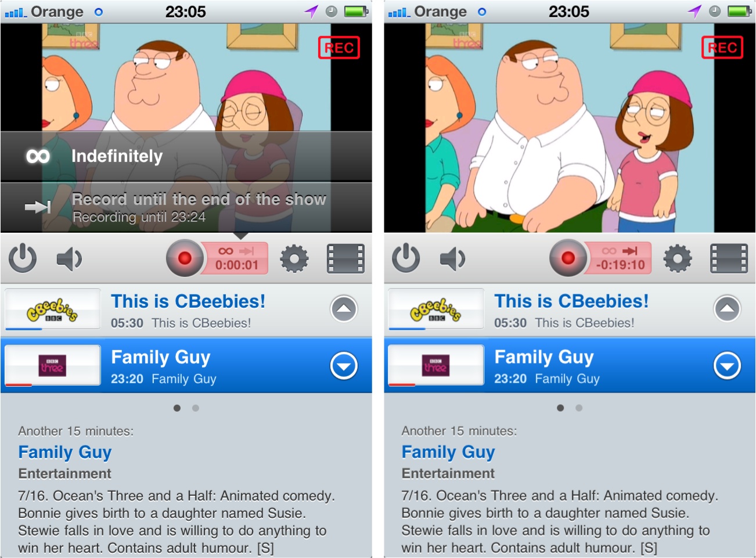Expand Family Guy row arrow in left screen
756x558 pixels.
[x=344, y=366]
